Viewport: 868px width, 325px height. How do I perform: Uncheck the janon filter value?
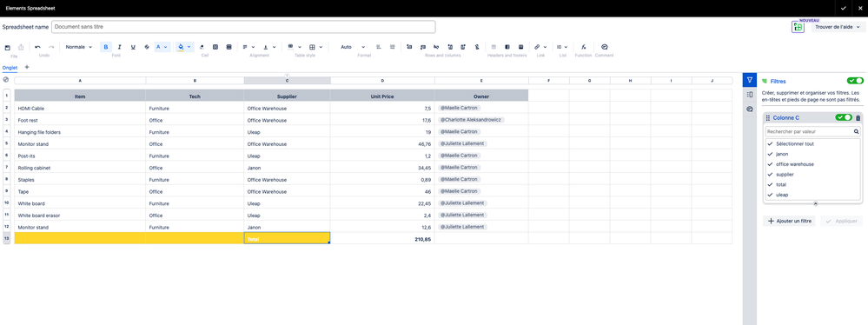click(x=770, y=154)
